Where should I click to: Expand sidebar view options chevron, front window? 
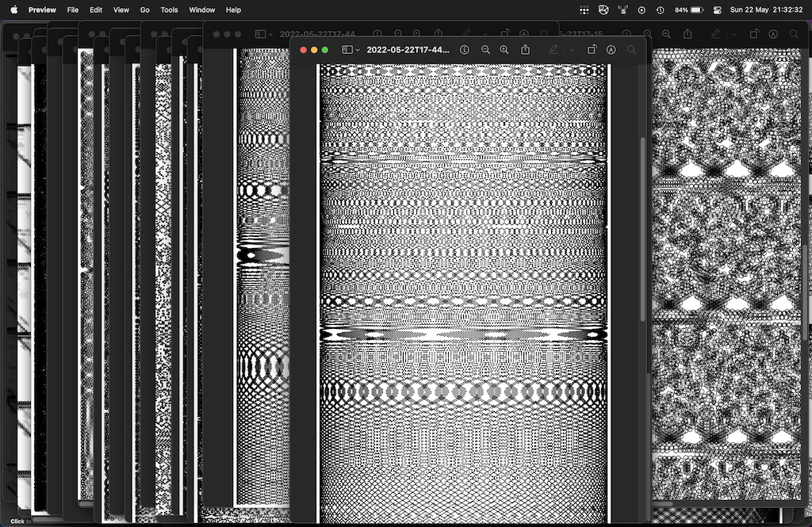tap(358, 49)
